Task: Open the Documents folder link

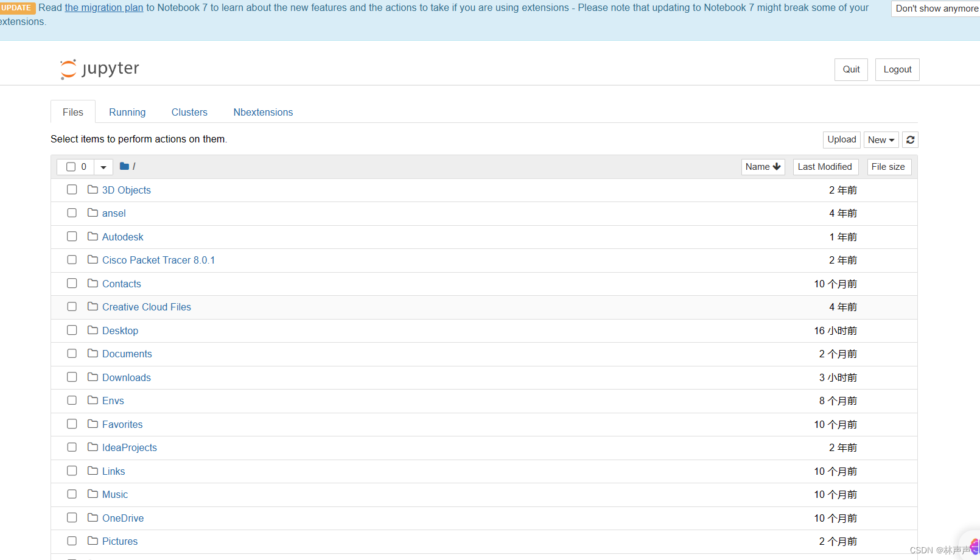Action: tap(127, 354)
